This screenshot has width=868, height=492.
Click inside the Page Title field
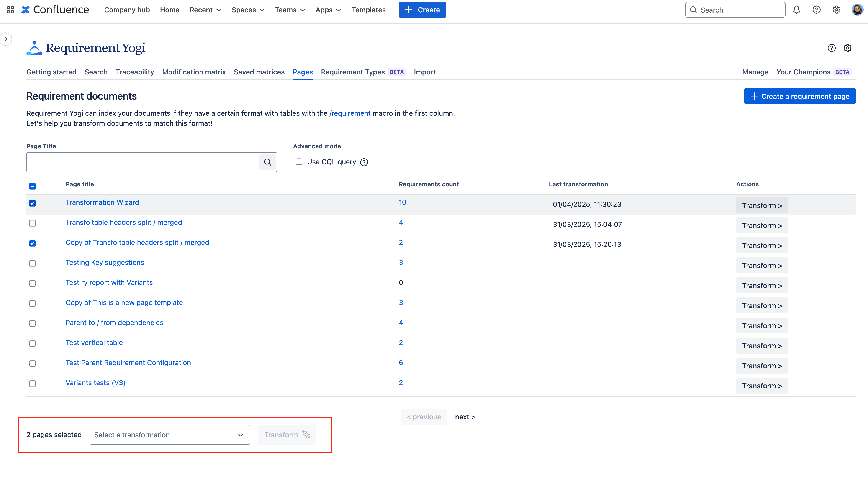coord(143,162)
